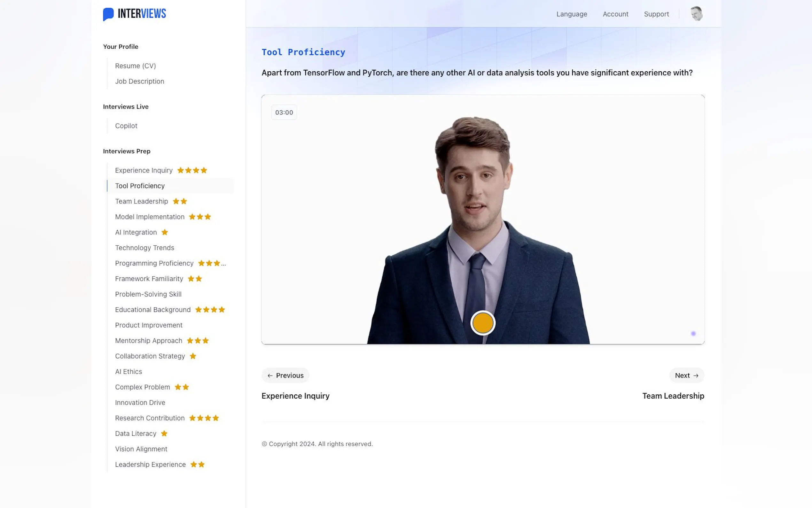
Task: Go to Next question
Action: point(686,375)
